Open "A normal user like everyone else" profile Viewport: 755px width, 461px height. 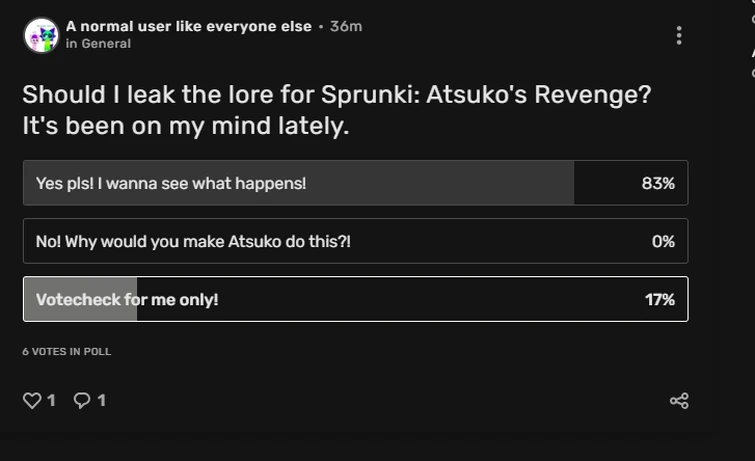[x=189, y=26]
